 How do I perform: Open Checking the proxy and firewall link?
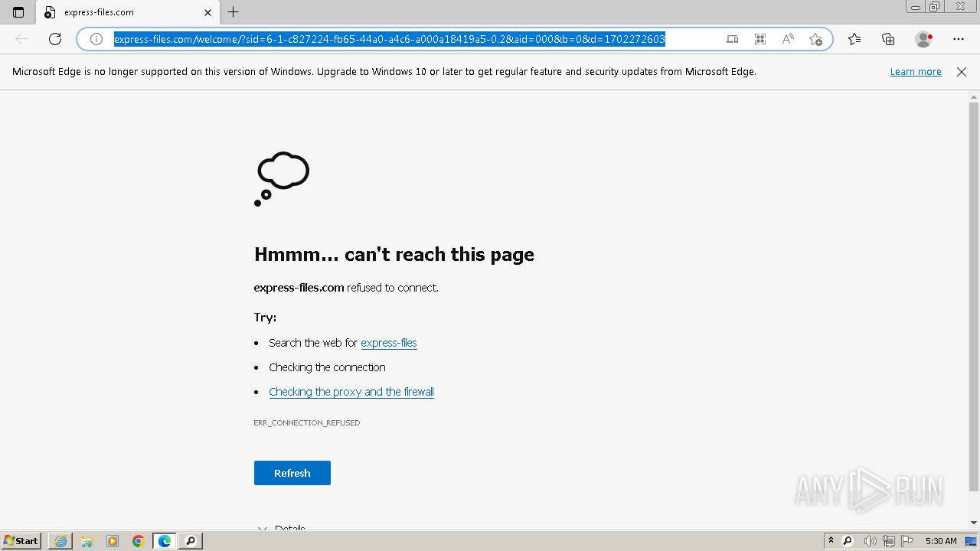(351, 392)
